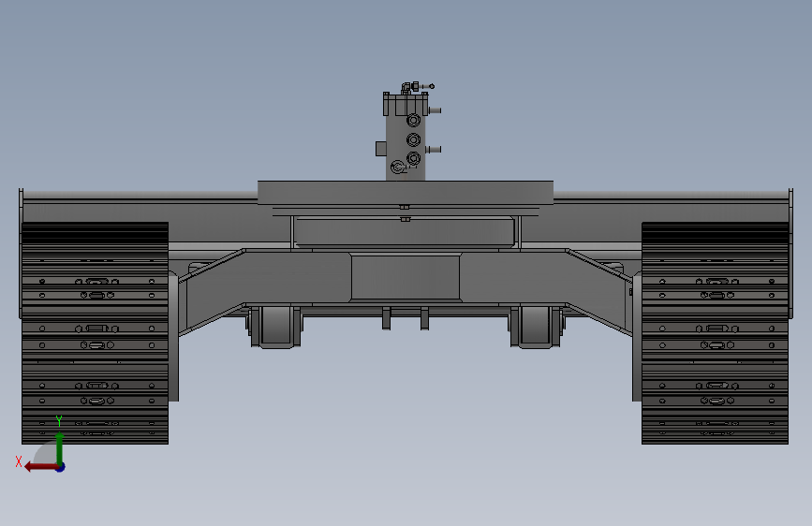The height and width of the screenshot is (526, 812).
Task: Click the red X axis arrow of the triad
Action: point(40,467)
